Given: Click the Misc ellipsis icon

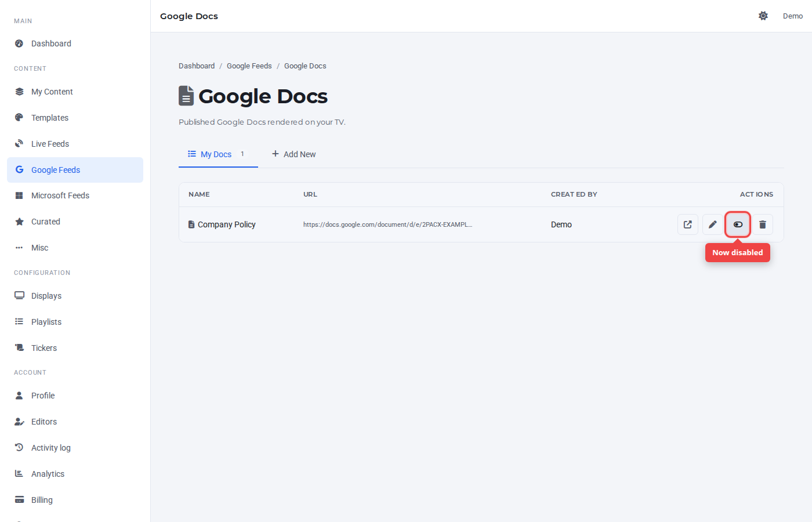Looking at the screenshot, I should point(19,248).
